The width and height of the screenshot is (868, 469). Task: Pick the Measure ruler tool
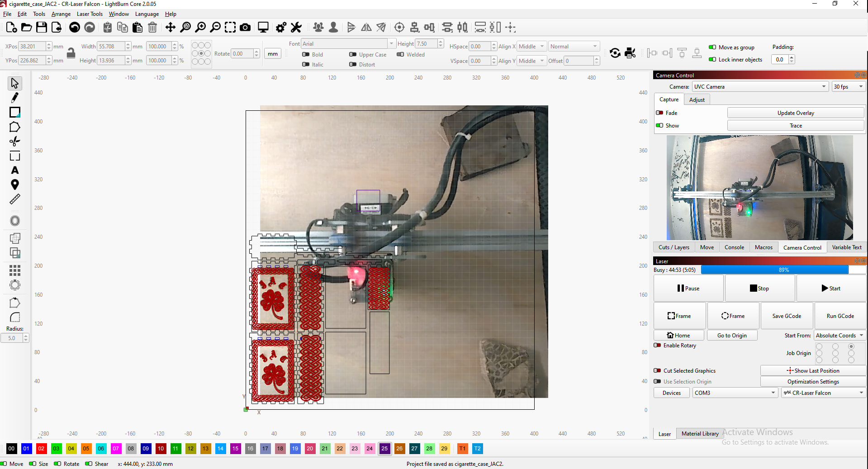pyautogui.click(x=15, y=199)
